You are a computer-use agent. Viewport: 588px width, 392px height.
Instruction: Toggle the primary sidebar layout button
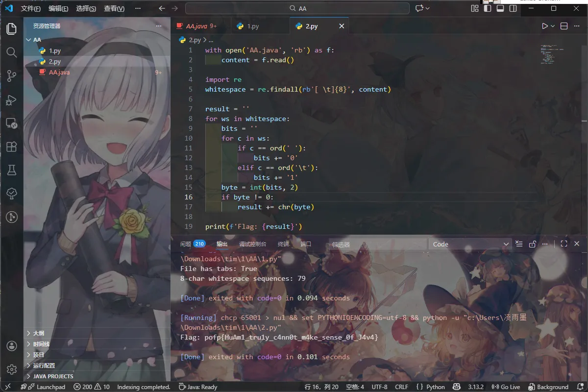[487, 8]
